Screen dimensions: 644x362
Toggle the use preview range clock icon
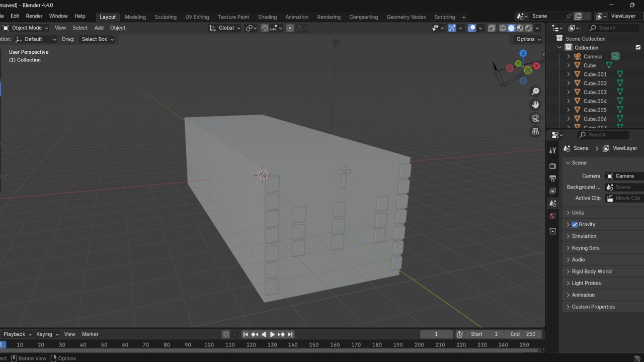click(x=459, y=334)
